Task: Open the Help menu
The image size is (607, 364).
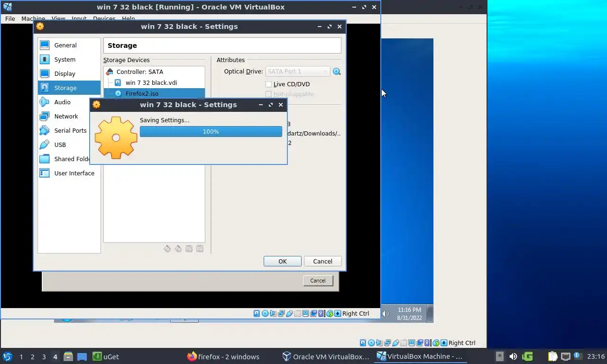Action: [129, 18]
